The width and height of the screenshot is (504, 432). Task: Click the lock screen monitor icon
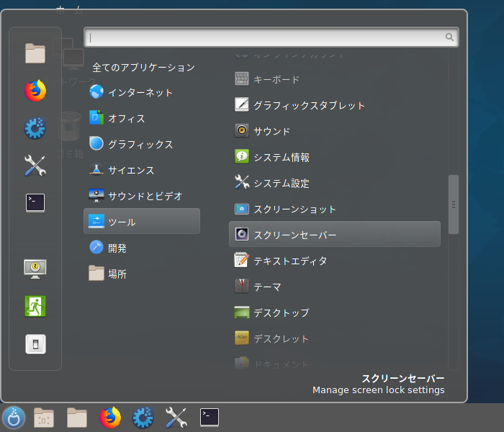pyautogui.click(x=35, y=269)
